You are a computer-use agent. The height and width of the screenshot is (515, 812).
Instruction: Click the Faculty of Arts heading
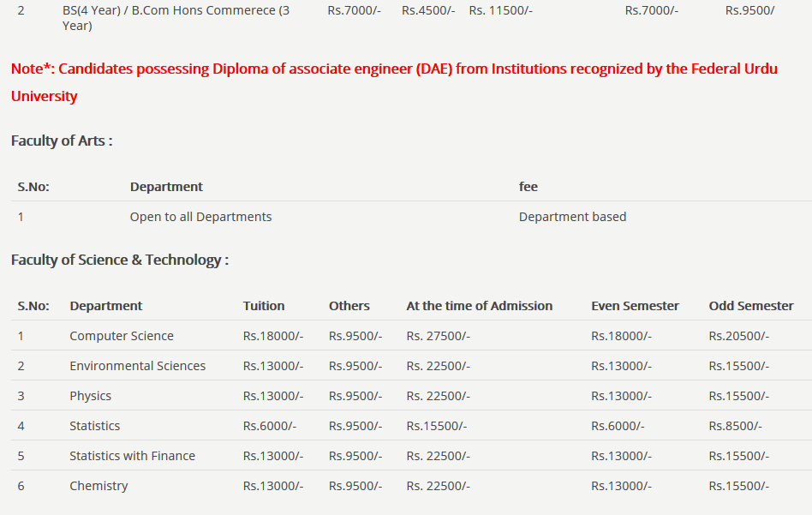point(62,141)
